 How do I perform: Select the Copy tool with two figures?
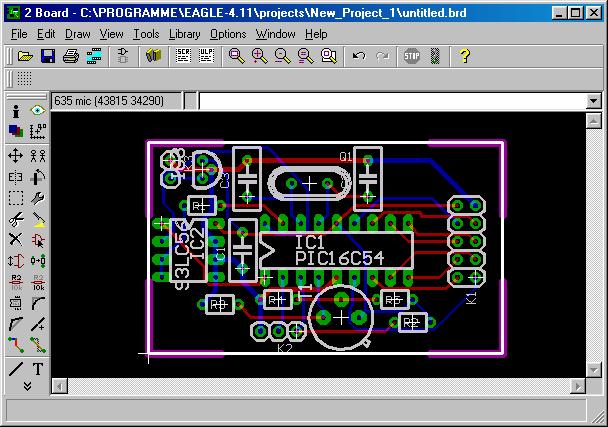[x=38, y=156]
